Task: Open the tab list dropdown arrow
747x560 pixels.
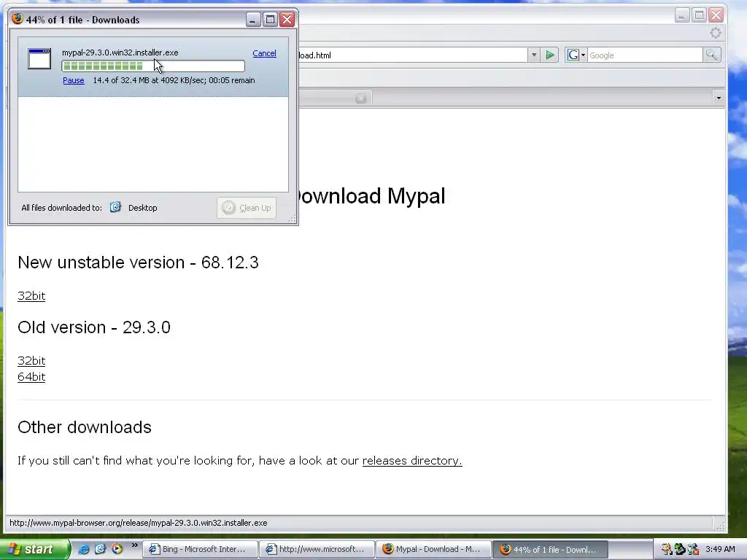Action: pos(718,98)
